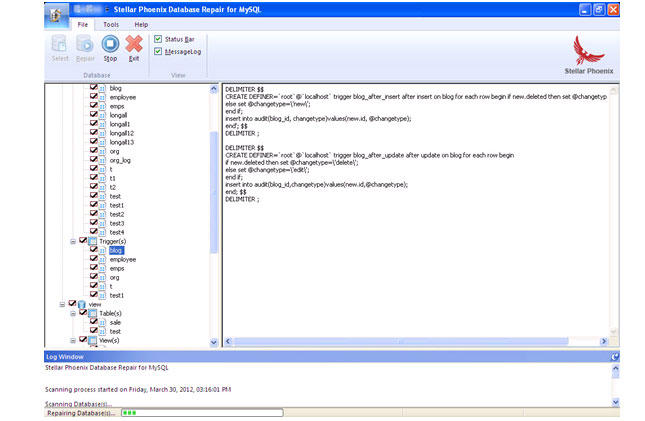Uncheck the test2 table checkbox
Image resolution: width=645 pixels, height=421 pixels.
point(94,214)
